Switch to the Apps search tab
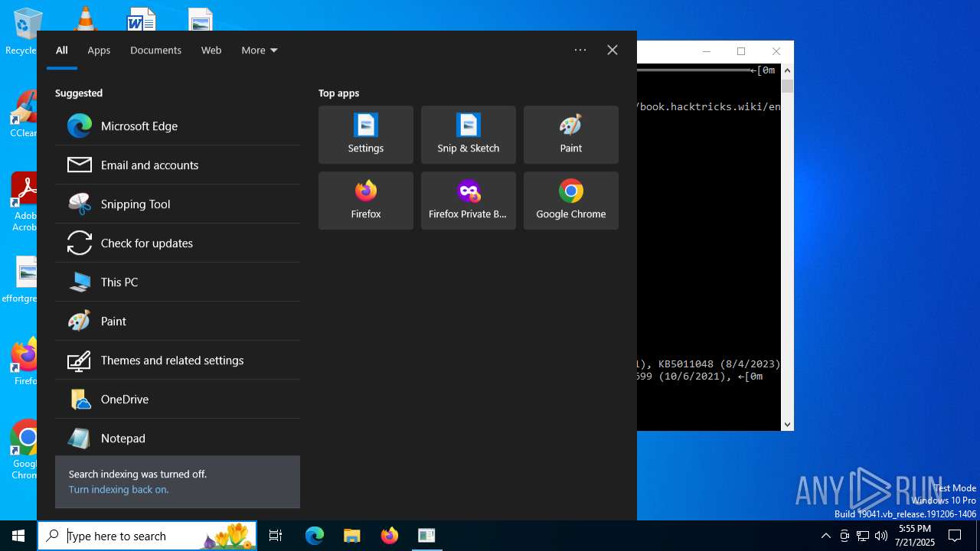 coord(99,51)
